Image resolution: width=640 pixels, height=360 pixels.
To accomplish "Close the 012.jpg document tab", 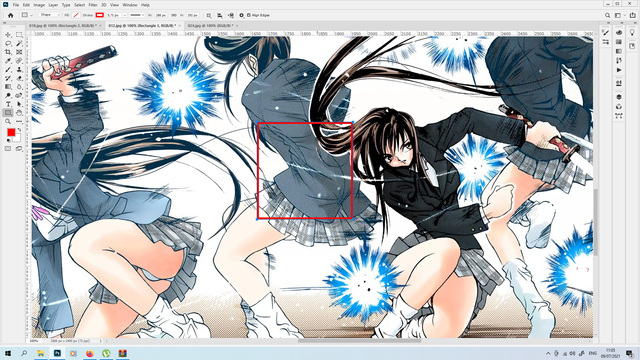I will [180, 25].
